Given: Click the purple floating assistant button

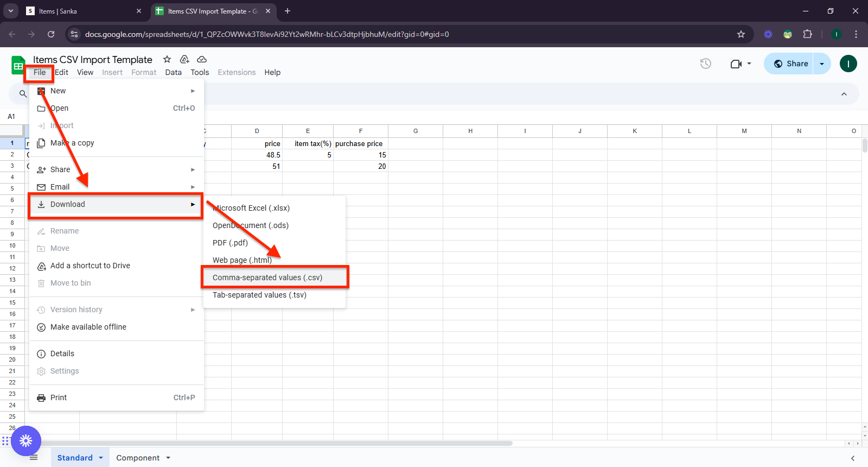Looking at the screenshot, I should (26, 440).
